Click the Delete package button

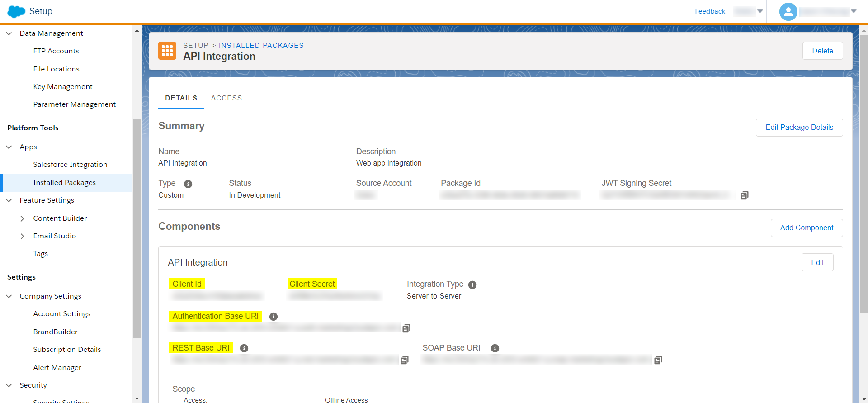pos(822,51)
